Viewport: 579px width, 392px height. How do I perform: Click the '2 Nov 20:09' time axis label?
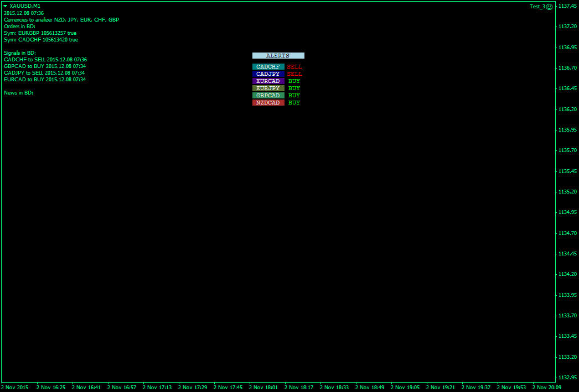(547, 388)
